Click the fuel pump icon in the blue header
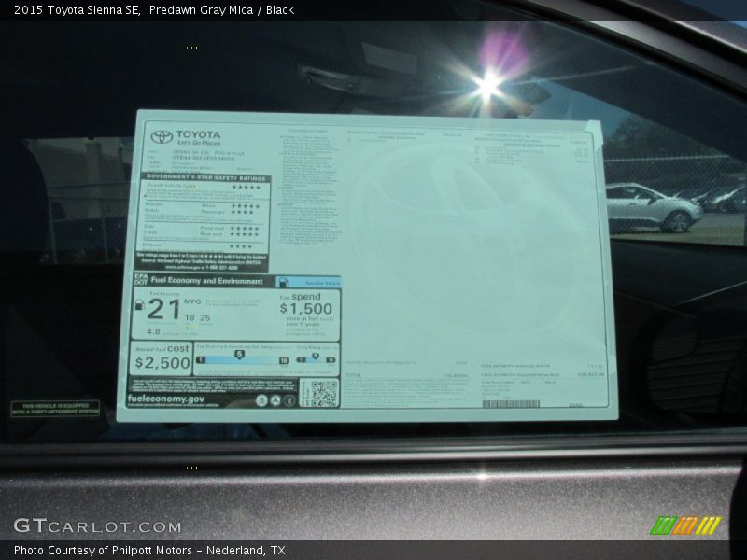The height and width of the screenshot is (560, 747). [283, 283]
